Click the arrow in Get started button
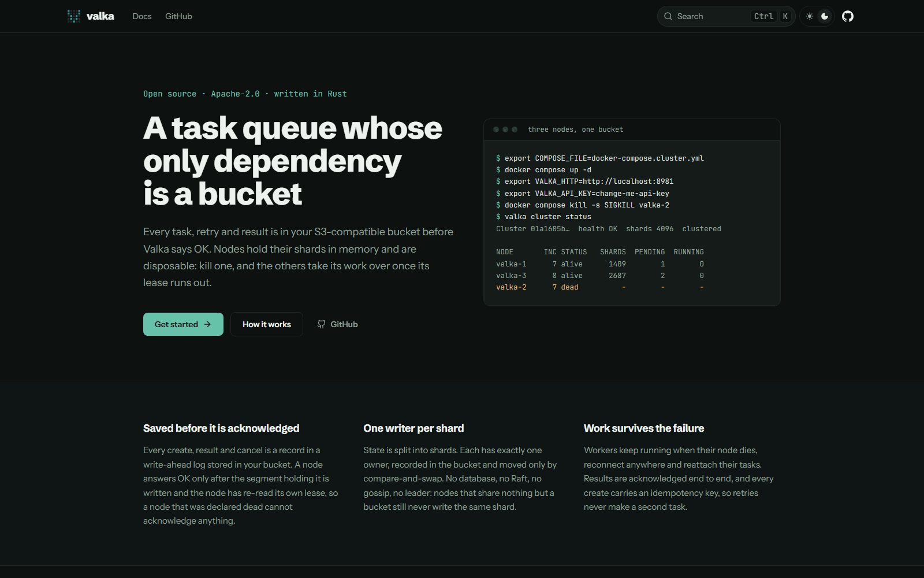Viewport: 924px width, 578px height. (207, 324)
